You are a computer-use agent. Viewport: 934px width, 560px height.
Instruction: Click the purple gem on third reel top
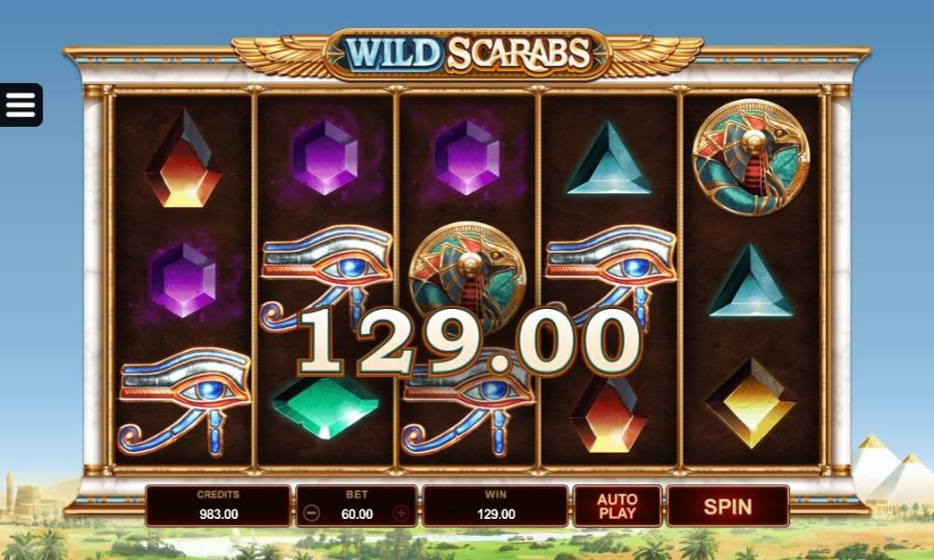pos(467,157)
